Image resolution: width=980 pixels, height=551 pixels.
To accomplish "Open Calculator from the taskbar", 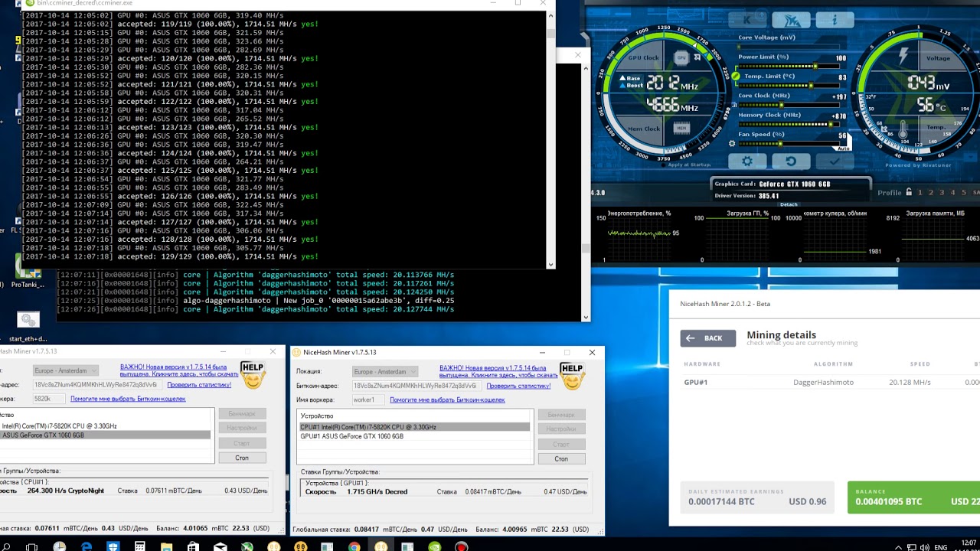I will pos(140,546).
